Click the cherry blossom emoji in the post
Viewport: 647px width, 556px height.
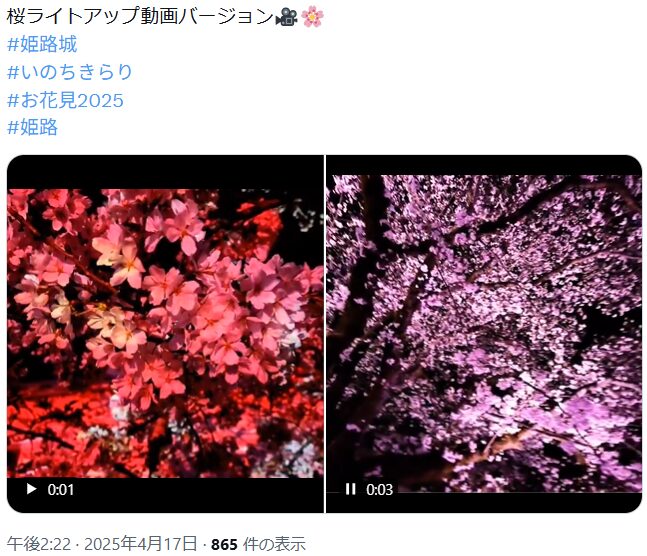(312, 17)
